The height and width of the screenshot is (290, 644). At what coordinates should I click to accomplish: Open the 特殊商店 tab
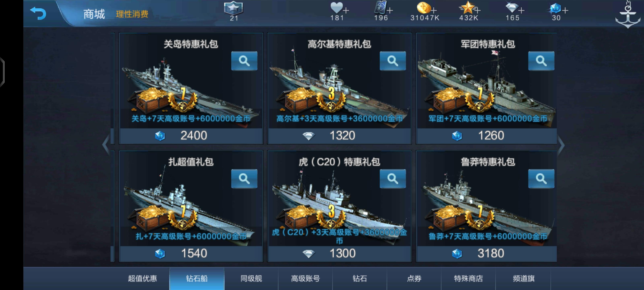pyautogui.click(x=468, y=279)
